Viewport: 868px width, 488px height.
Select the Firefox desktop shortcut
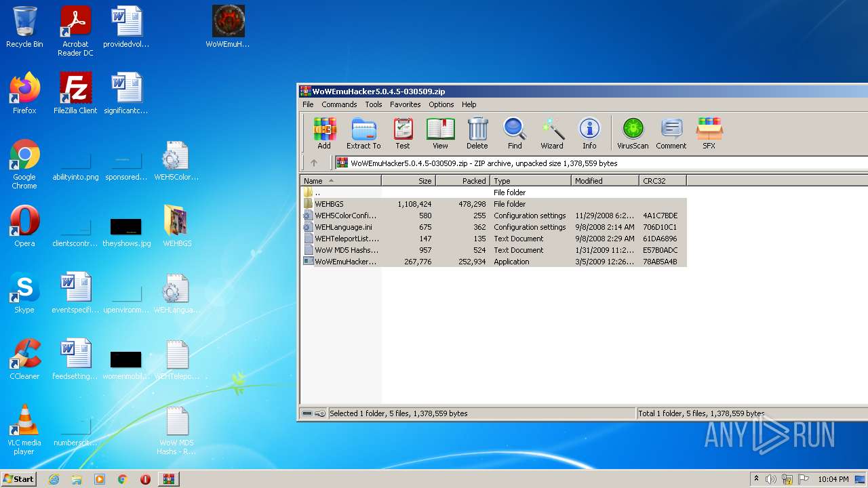pos(24,94)
